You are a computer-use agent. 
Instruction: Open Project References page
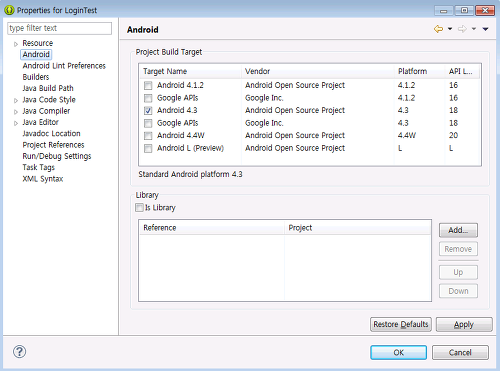(53, 145)
